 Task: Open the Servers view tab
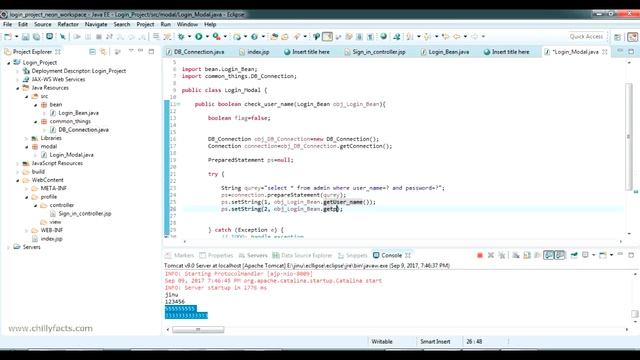tap(253, 256)
